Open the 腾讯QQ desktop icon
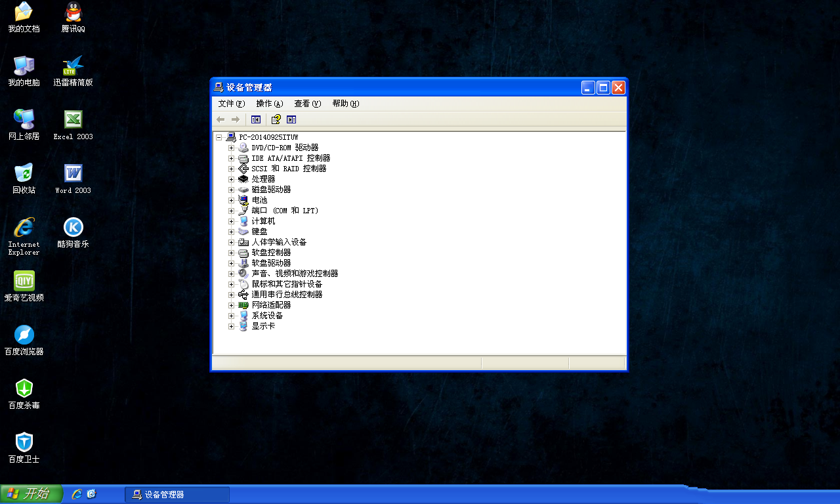Viewport: 840px width, 504px height. (73, 12)
